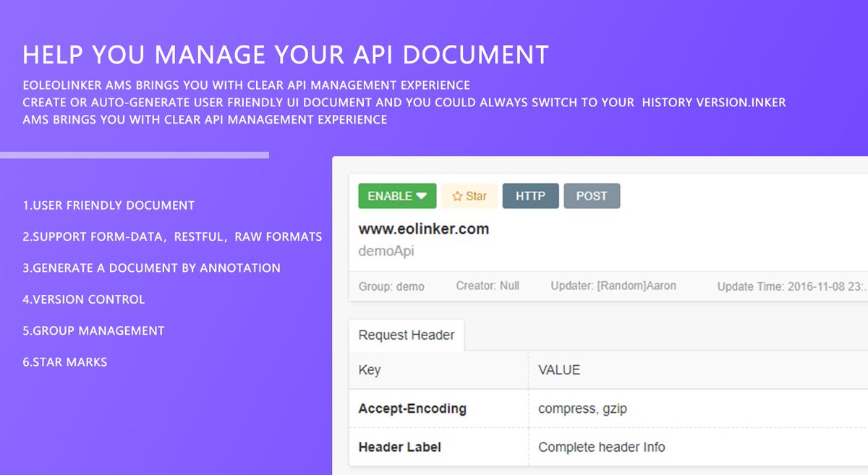The image size is (868, 475).
Task: Click the 'Creator: Null' text
Action: pyautogui.click(x=488, y=286)
